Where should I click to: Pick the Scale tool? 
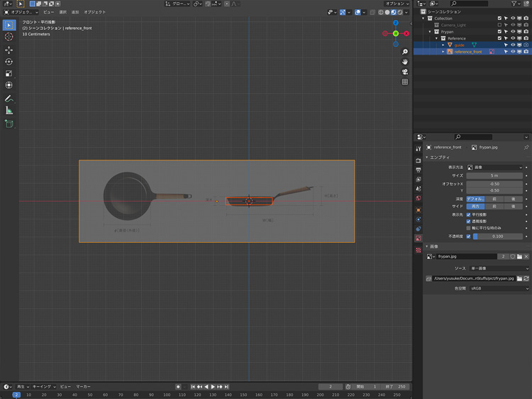[x=9, y=73]
